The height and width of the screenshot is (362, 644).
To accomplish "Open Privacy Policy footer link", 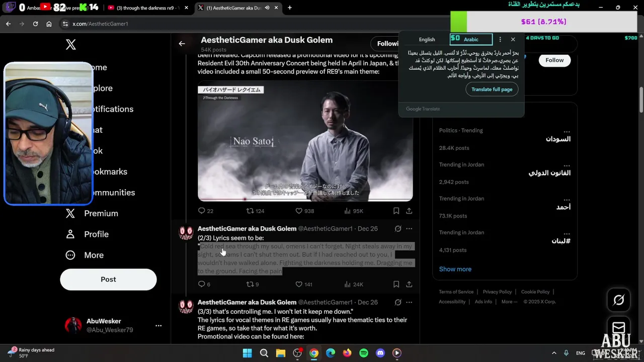I will coord(497,292).
